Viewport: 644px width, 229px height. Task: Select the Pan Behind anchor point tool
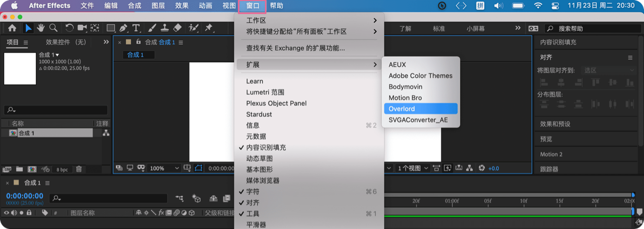[x=95, y=28]
